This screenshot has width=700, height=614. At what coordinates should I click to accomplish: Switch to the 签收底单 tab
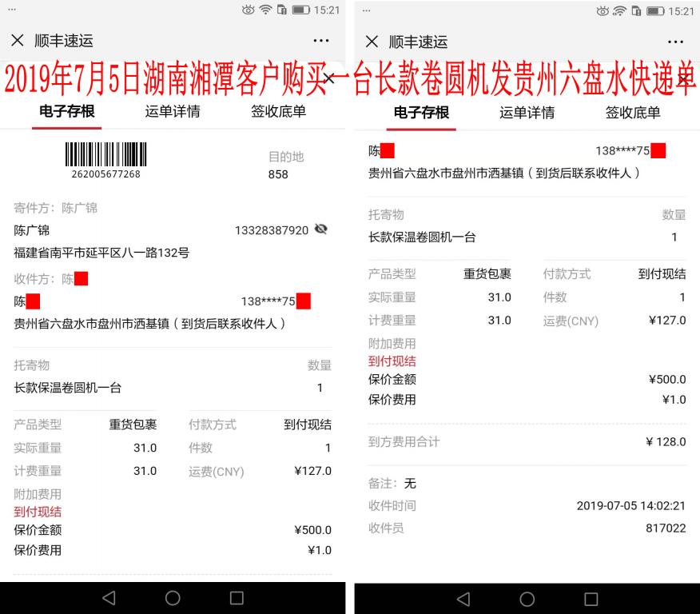(278, 114)
